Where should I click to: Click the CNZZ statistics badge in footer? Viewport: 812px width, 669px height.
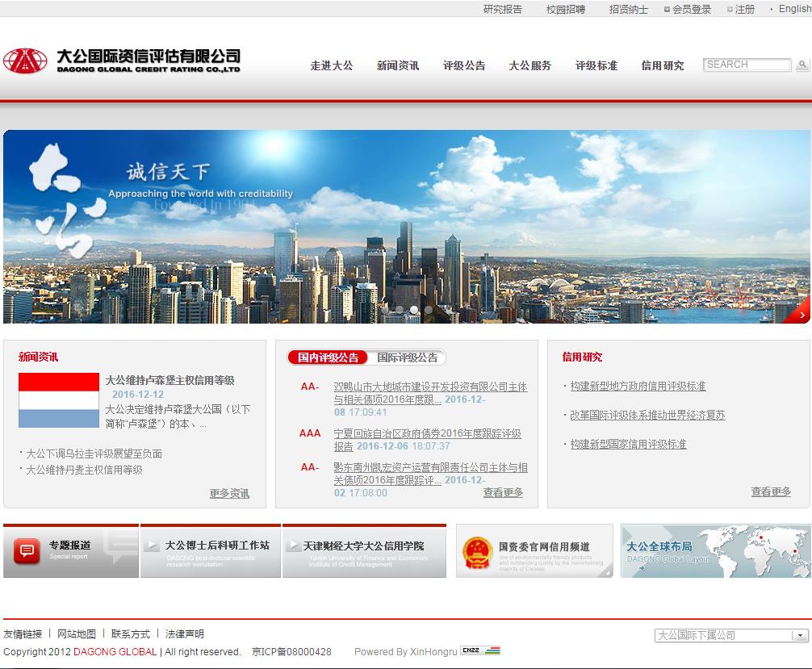(480, 650)
